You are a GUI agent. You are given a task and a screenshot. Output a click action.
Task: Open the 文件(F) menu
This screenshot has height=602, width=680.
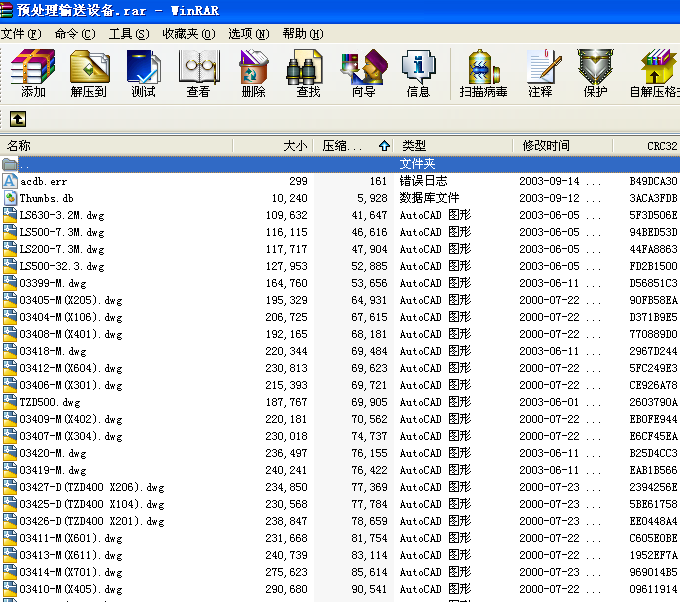[x=21, y=34]
